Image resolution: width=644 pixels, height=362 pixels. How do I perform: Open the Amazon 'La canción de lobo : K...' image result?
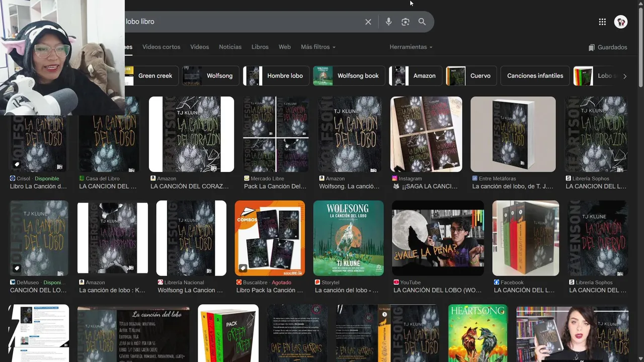coord(113,238)
